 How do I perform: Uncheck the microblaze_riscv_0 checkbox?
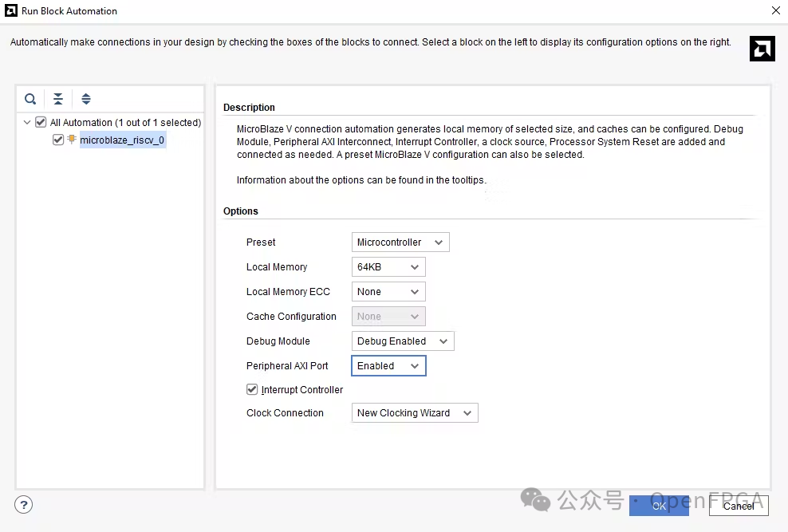pyautogui.click(x=58, y=140)
